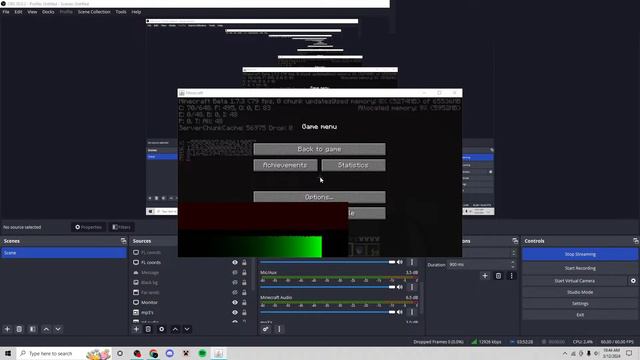Mute the Minecraft Audio speaker icon
Viewport: 640px width, 360px height.
click(400, 312)
